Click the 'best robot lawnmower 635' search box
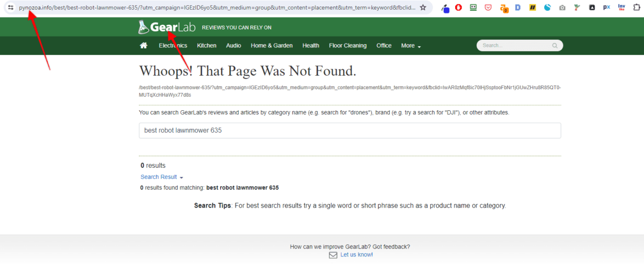Image resolution: width=644 pixels, height=264 pixels. point(350,131)
